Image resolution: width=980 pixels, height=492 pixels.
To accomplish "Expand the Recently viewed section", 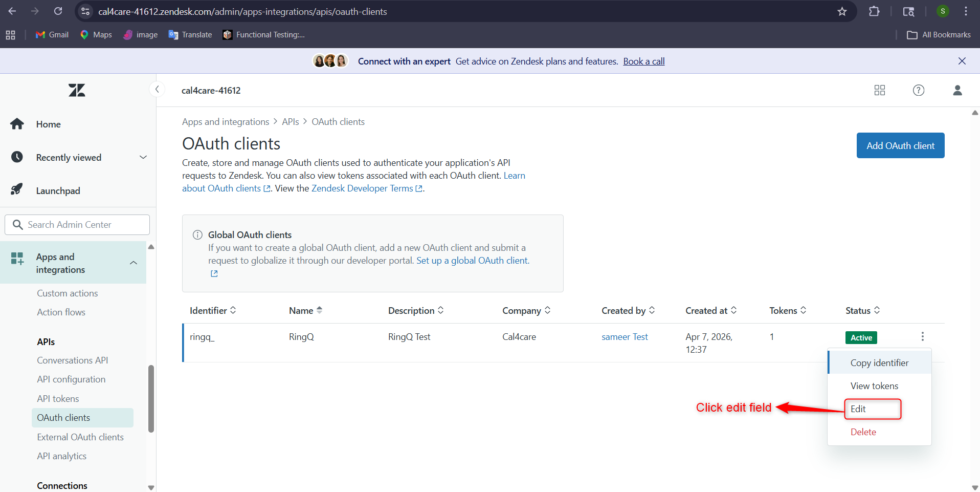I will pos(78,158).
